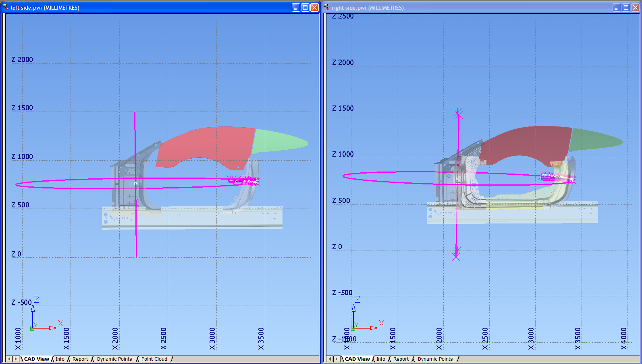Viewport: 642px width, 364px height.
Task: Minimize the right side.pwi window
Action: click(x=617, y=7)
